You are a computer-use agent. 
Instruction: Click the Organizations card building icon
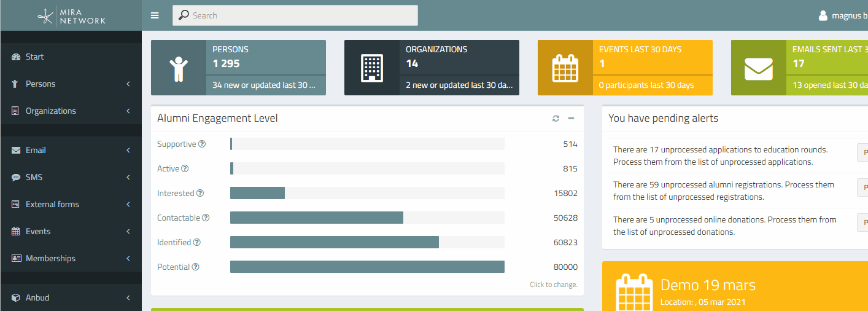point(372,68)
